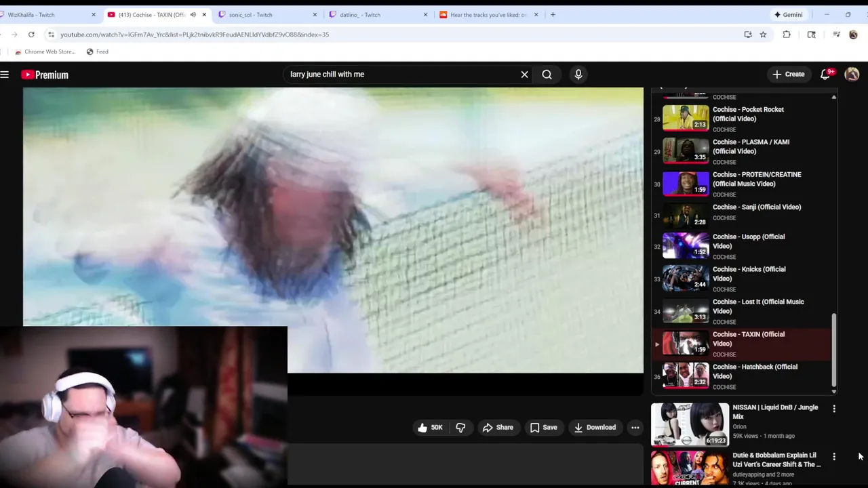
Task: Open Chrome media controls icon
Action: coord(836,35)
